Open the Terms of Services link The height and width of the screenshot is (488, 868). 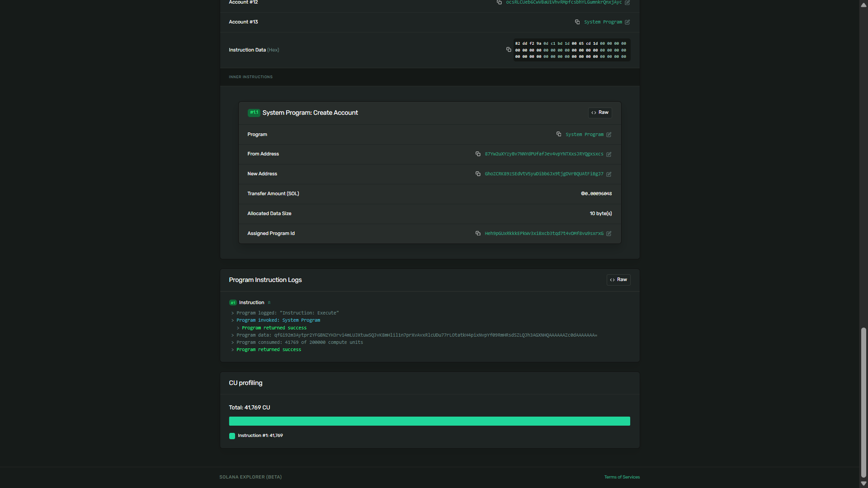(x=622, y=477)
